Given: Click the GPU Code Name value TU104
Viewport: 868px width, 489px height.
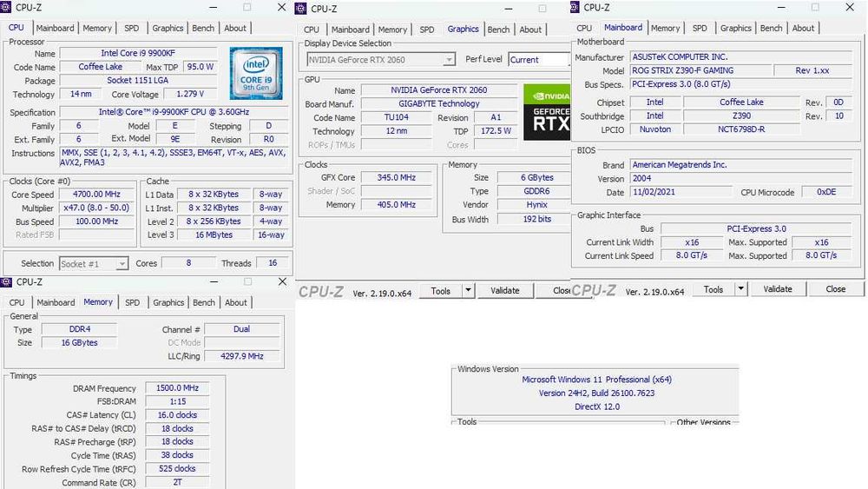Looking at the screenshot, I should coord(397,117).
